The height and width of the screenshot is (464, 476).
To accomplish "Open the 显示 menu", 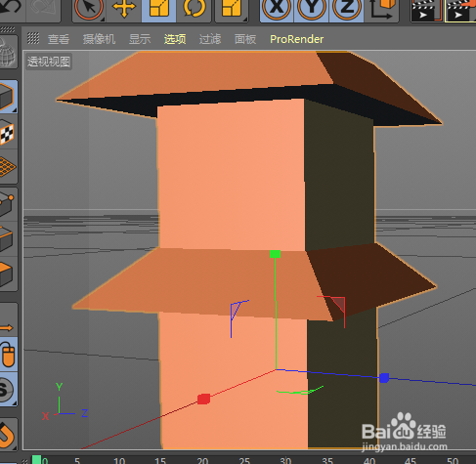I will 140,39.
